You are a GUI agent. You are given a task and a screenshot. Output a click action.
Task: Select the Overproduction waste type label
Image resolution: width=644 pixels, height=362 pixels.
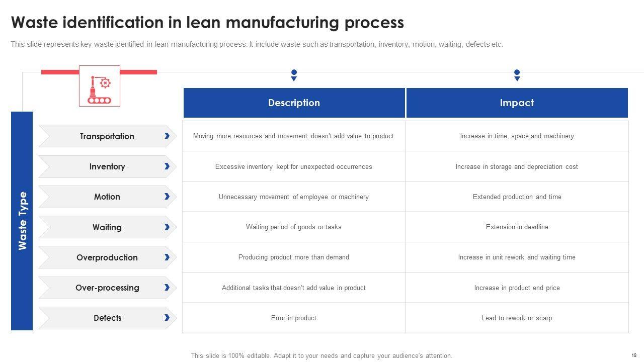click(107, 257)
